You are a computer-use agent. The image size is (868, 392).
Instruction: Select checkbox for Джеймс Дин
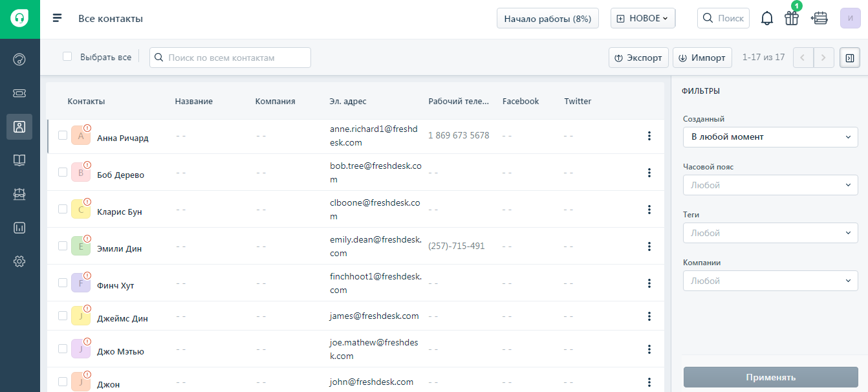tap(63, 316)
